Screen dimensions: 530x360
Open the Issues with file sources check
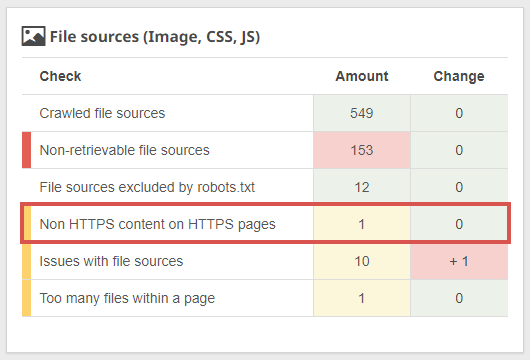[111, 261]
